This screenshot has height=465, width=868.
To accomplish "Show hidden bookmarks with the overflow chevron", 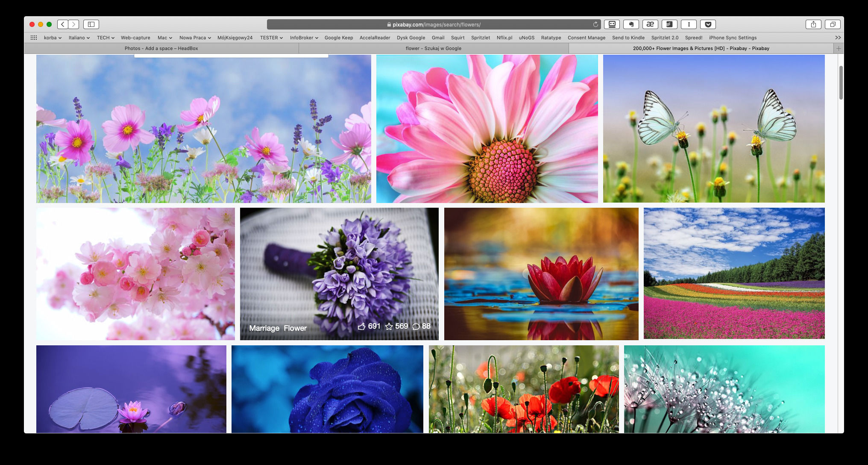I will (838, 38).
